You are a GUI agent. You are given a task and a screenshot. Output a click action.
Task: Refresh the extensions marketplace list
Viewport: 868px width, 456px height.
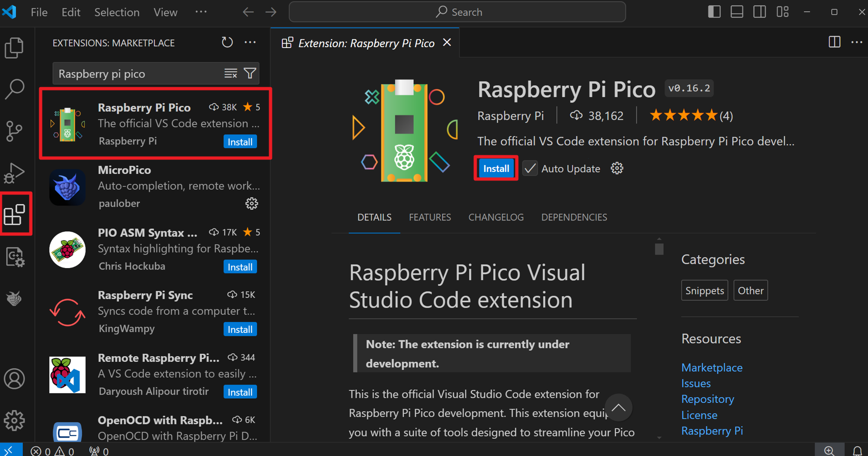coord(227,42)
